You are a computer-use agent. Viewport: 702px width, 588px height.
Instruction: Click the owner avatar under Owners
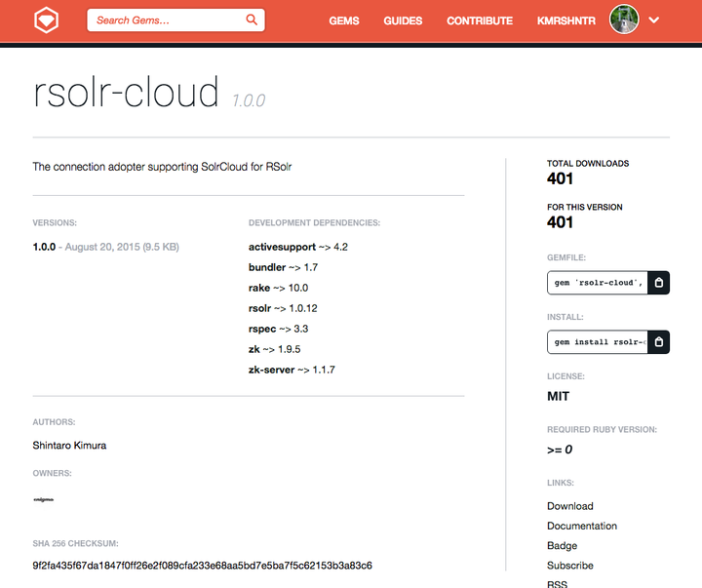point(44,499)
